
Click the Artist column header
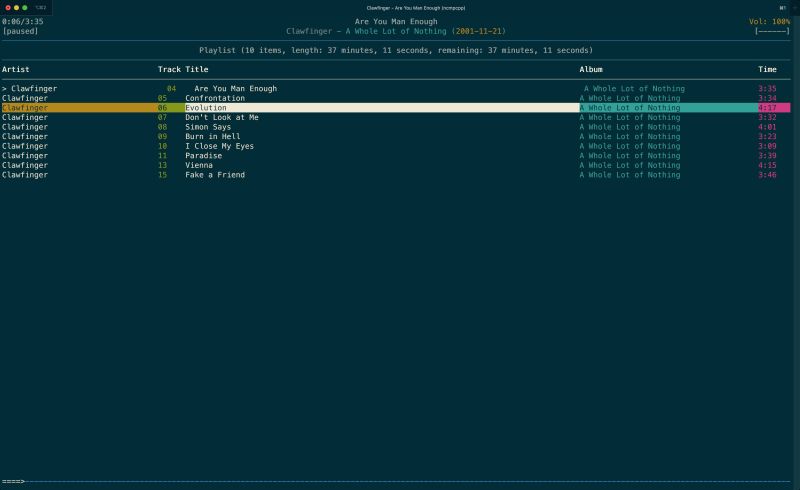coord(15,69)
